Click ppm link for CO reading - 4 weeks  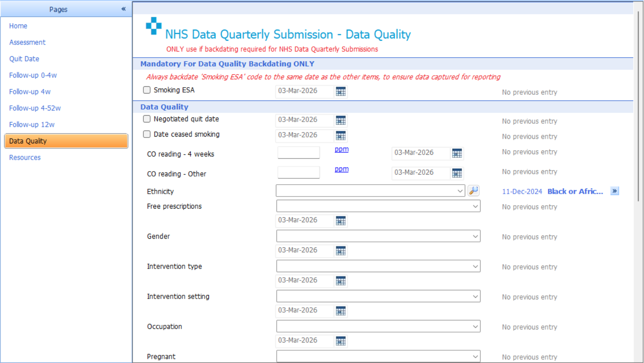coord(342,149)
